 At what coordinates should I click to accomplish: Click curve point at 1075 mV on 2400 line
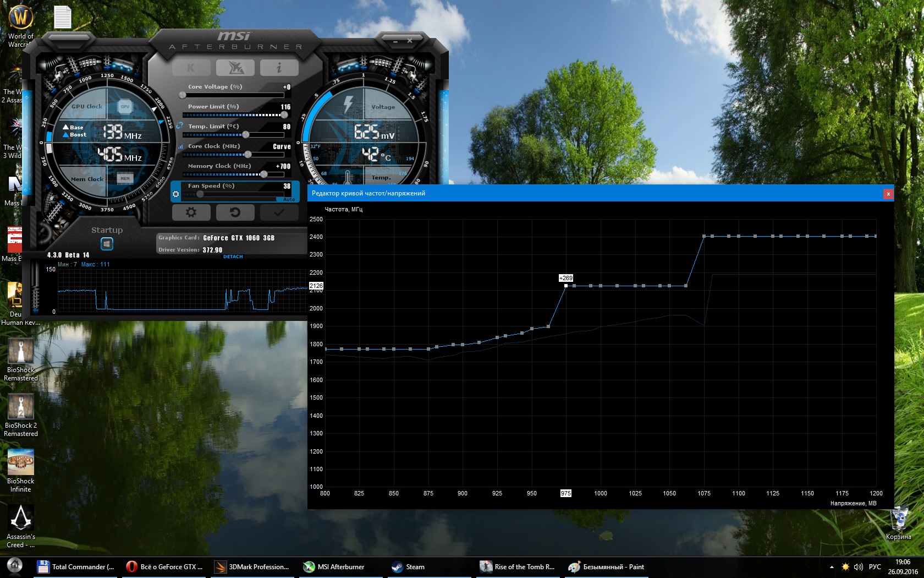[x=704, y=236]
